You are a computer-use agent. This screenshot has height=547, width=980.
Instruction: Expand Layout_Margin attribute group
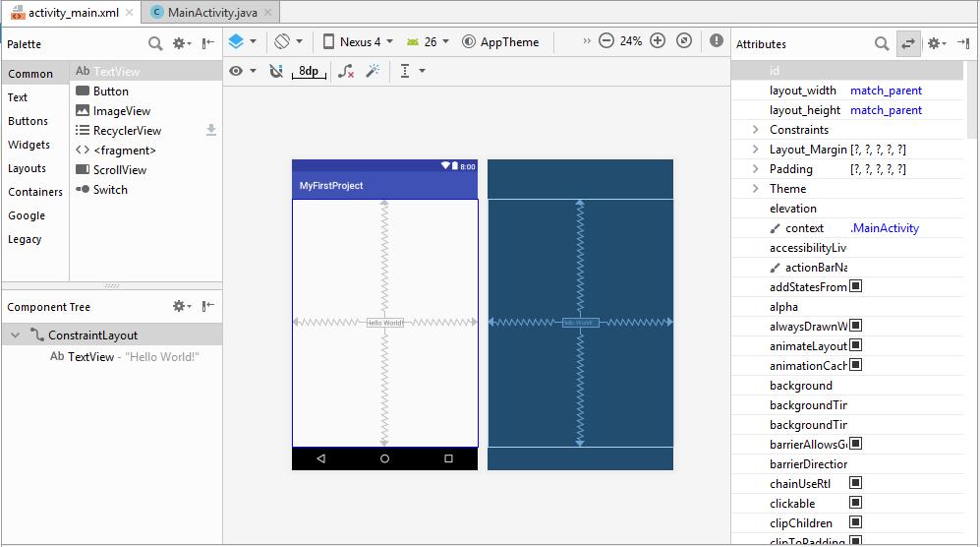(x=756, y=150)
